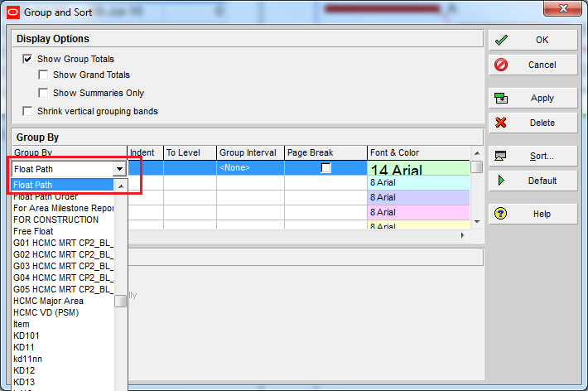This screenshot has width=588, height=391.
Task: Open Sort dialog via its icon
Action: click(501, 156)
